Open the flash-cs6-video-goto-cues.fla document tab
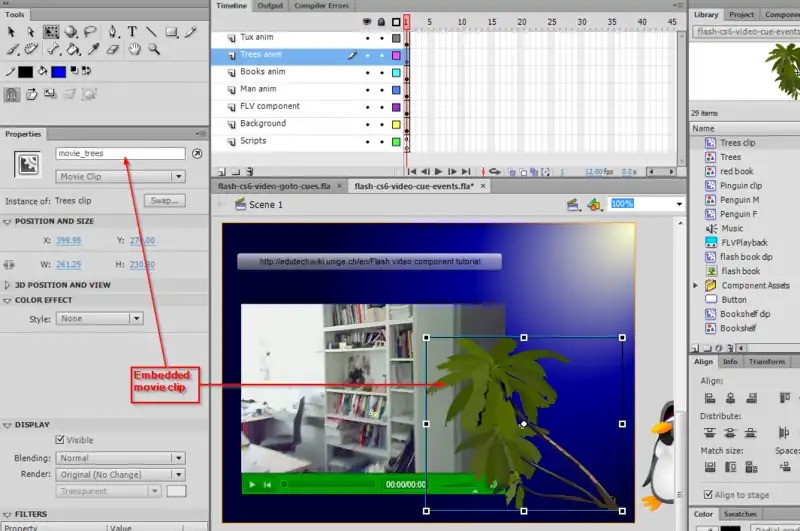This screenshot has height=531, width=800. [274, 186]
